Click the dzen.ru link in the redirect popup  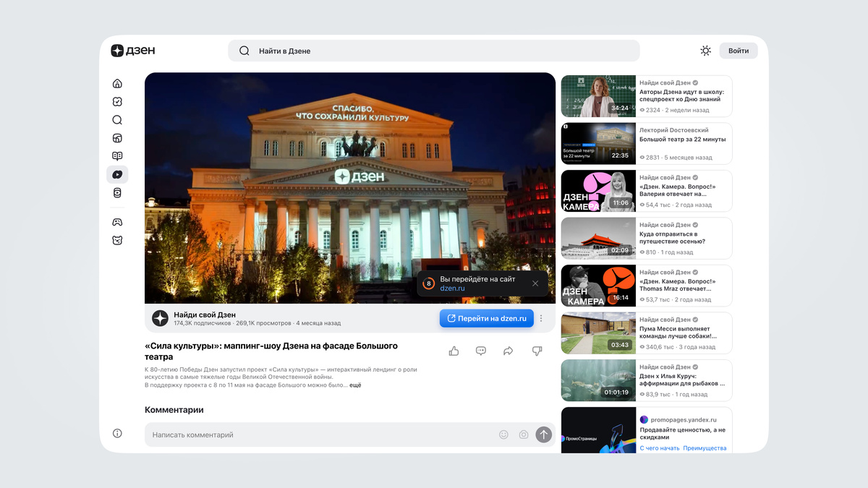point(453,288)
